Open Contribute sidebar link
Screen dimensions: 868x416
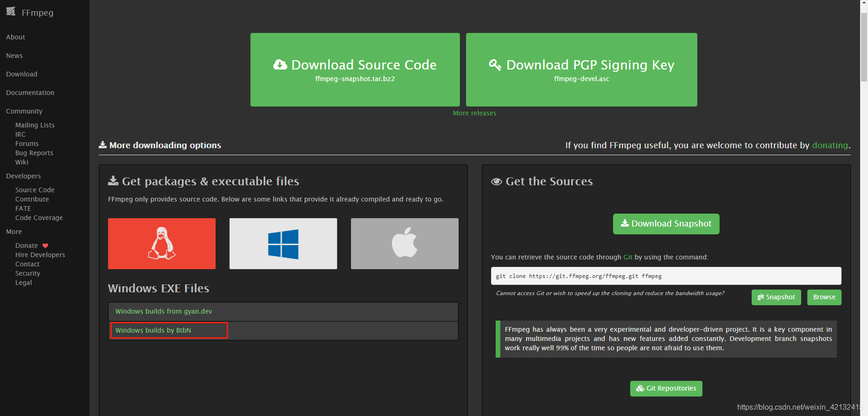(x=32, y=199)
